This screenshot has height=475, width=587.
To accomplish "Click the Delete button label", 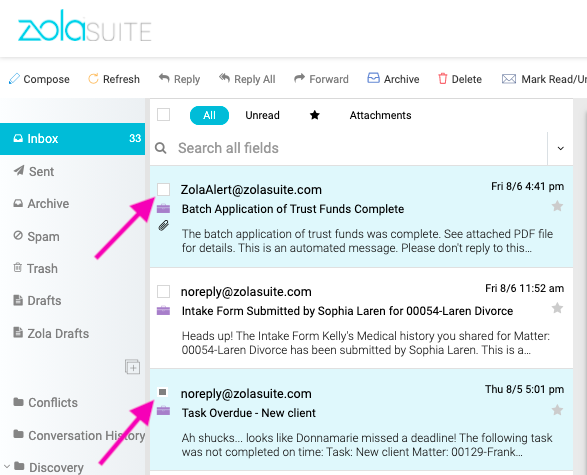I will [x=466, y=79].
